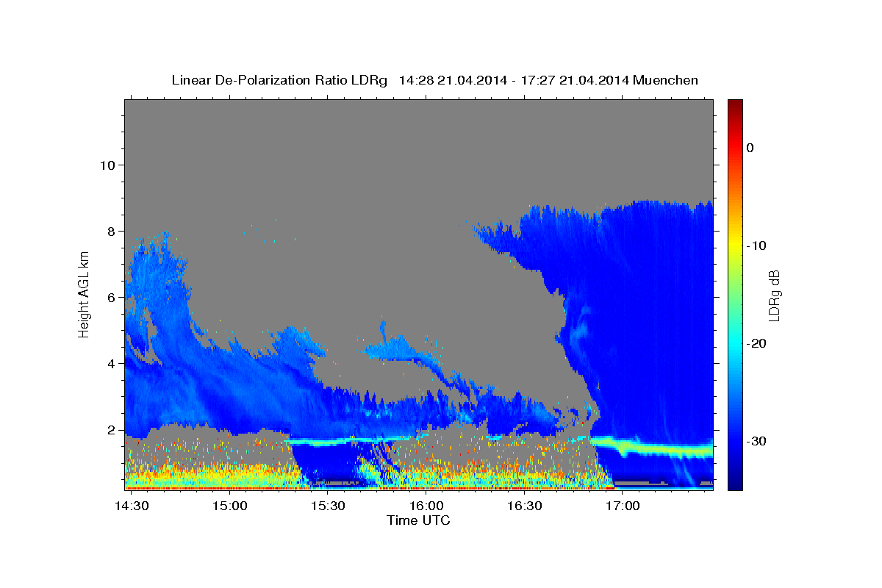882x588 pixels.
Task: Click the colorbar value '-10'
Action: point(757,245)
